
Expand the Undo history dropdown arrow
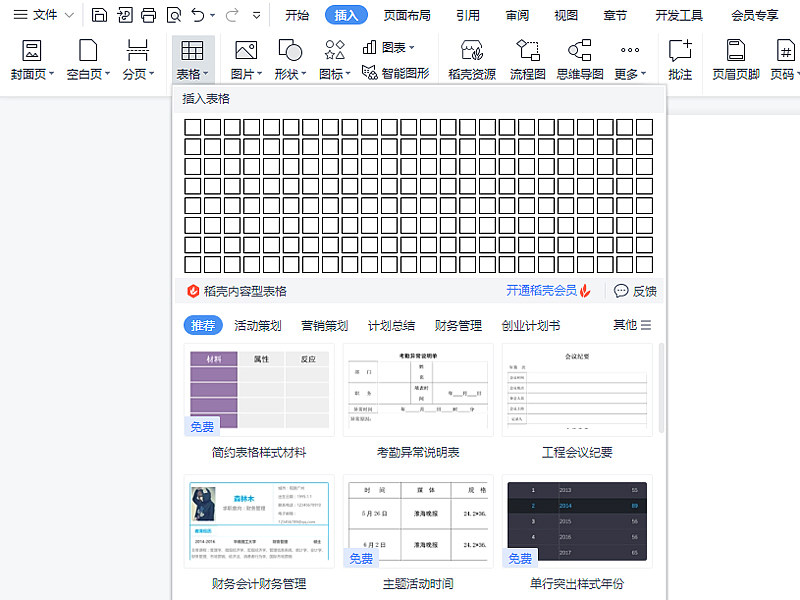pos(213,16)
